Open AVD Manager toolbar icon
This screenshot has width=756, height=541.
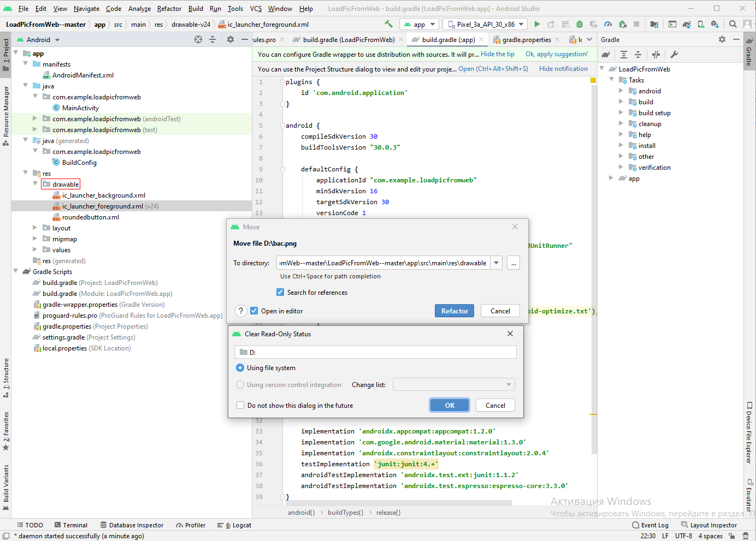point(701,24)
